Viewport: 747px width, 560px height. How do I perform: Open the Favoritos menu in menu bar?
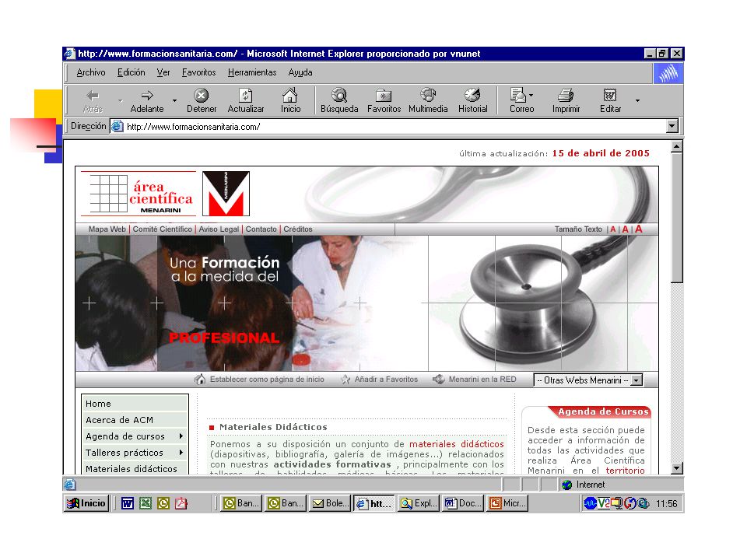pos(198,72)
